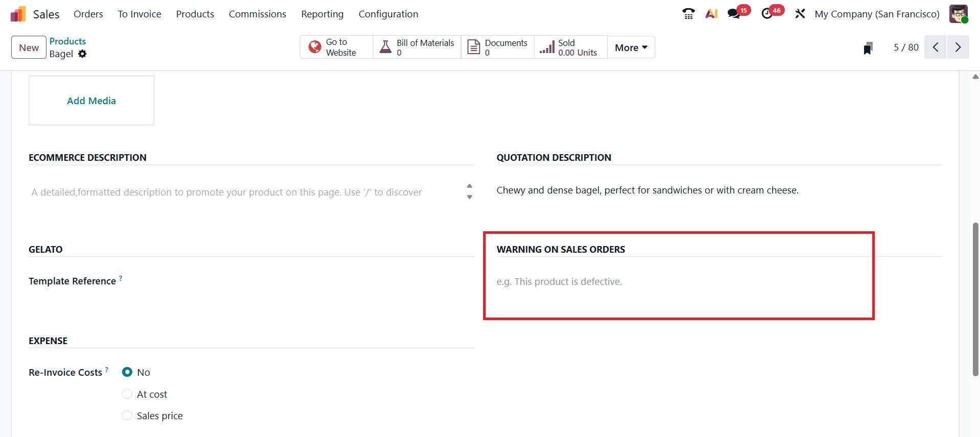Expand the More dropdown button
This screenshot has height=437, width=980.
631,47
